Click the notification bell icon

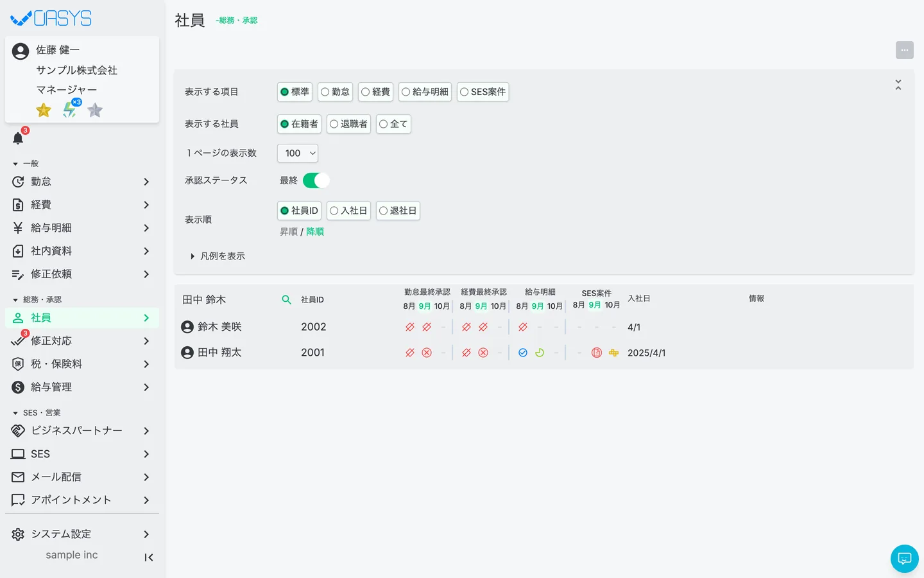pos(18,138)
